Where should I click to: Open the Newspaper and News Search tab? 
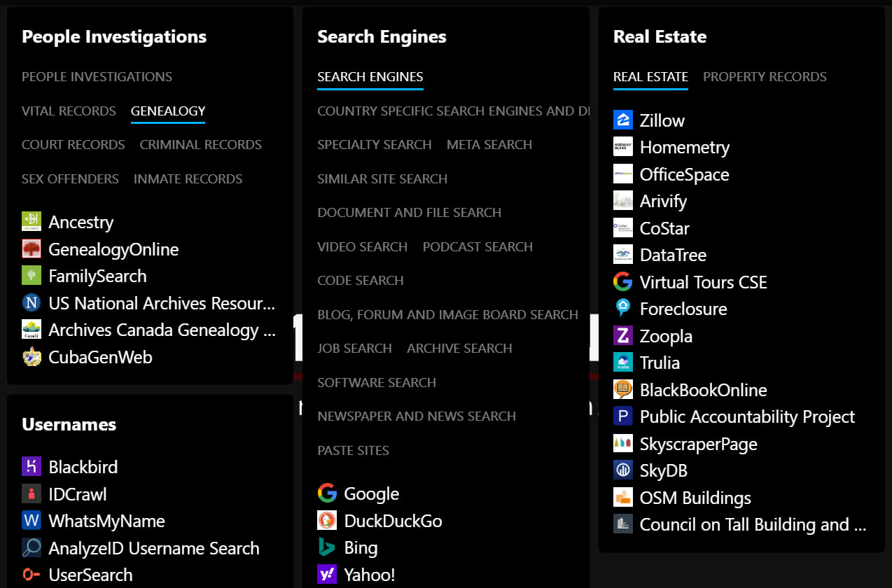tap(417, 416)
